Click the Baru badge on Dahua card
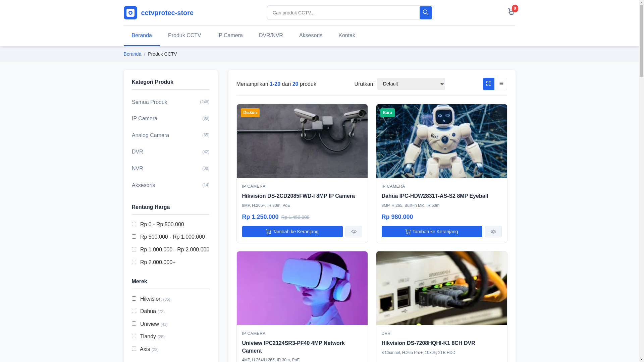This screenshot has width=644, height=362. pos(387,113)
